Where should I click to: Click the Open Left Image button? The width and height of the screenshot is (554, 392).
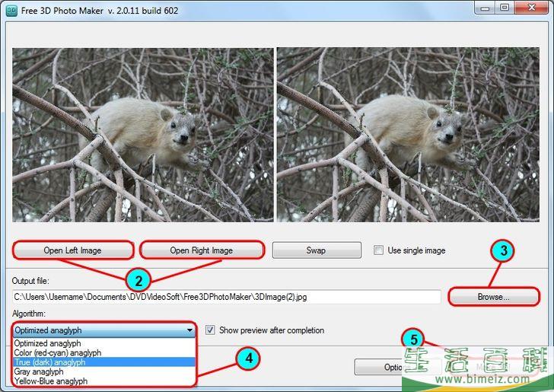73,250
